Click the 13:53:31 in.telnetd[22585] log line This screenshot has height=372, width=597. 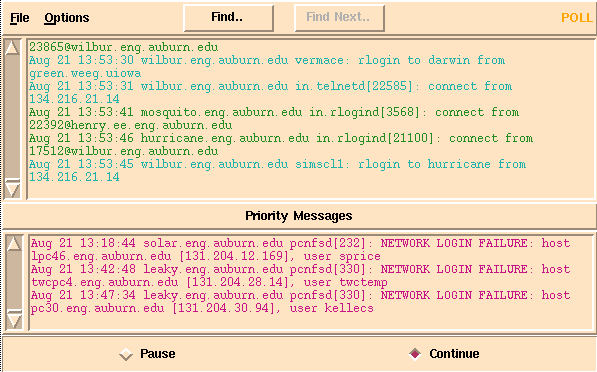tap(270, 86)
